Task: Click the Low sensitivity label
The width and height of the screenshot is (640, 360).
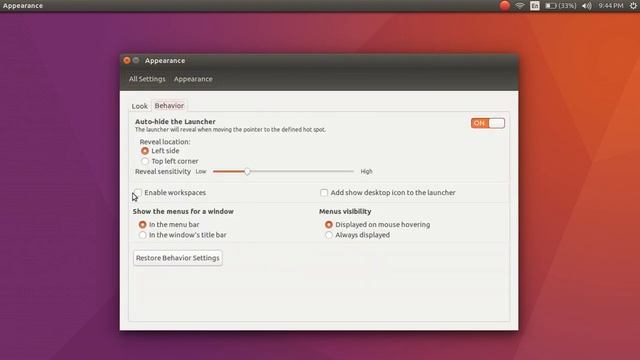Action: click(x=201, y=171)
